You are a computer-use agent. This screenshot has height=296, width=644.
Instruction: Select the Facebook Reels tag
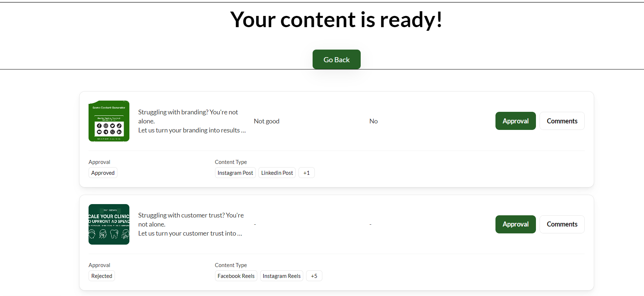(x=236, y=276)
